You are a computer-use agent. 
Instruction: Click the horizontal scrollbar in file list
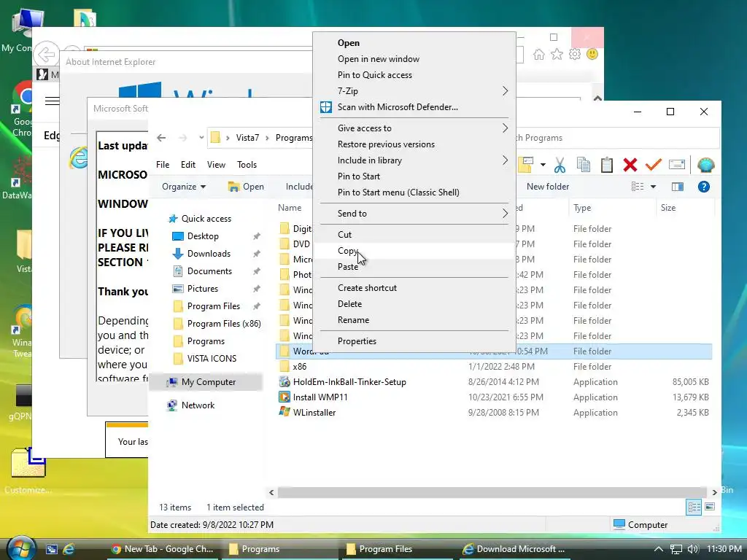[x=492, y=492]
